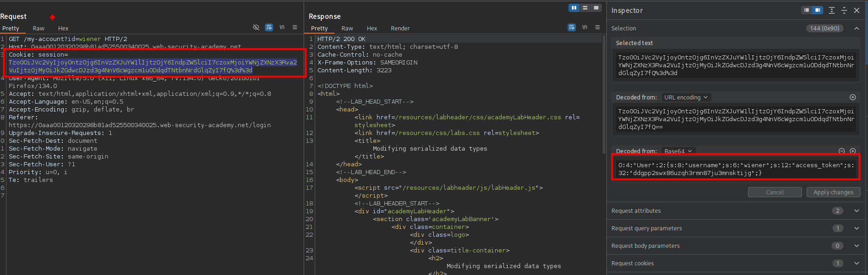Toggle hide non-printable eye icon in Request
The width and height of the screenshot is (868, 275).
(x=256, y=28)
